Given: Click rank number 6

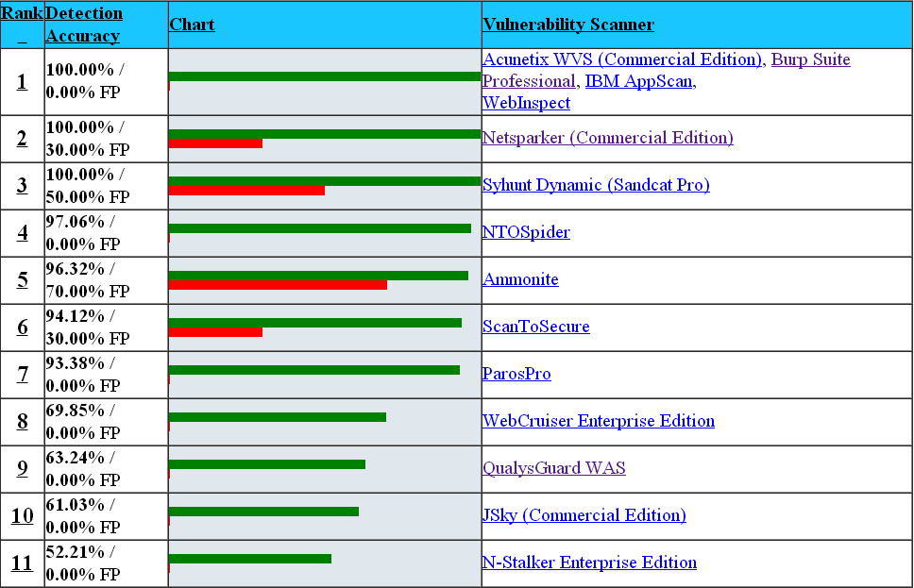Looking at the screenshot, I should [22, 328].
